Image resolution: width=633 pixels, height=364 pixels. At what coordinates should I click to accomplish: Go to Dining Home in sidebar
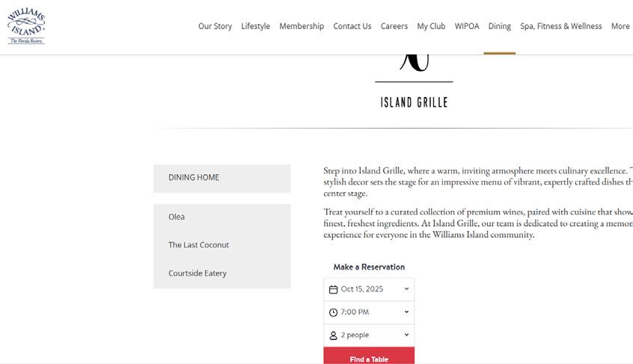(x=222, y=178)
